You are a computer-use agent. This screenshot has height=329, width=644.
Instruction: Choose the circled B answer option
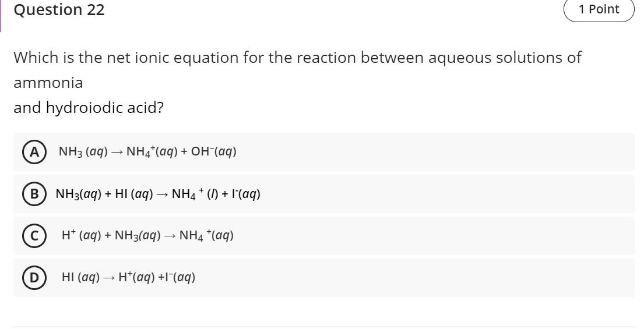(x=34, y=194)
